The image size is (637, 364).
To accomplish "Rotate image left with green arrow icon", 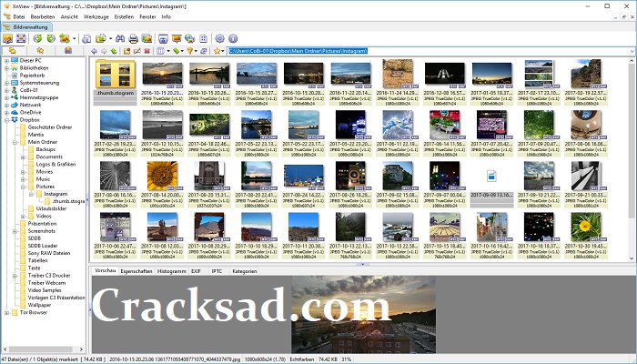I will 38,38.
